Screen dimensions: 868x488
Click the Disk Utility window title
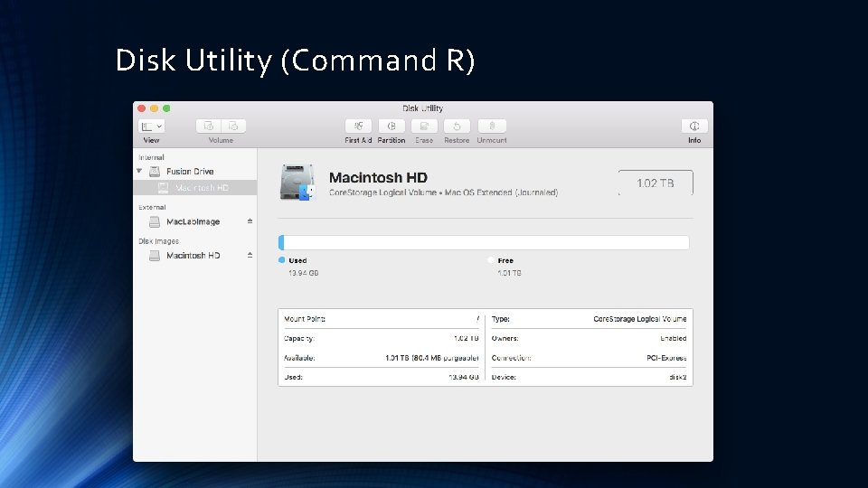click(423, 108)
